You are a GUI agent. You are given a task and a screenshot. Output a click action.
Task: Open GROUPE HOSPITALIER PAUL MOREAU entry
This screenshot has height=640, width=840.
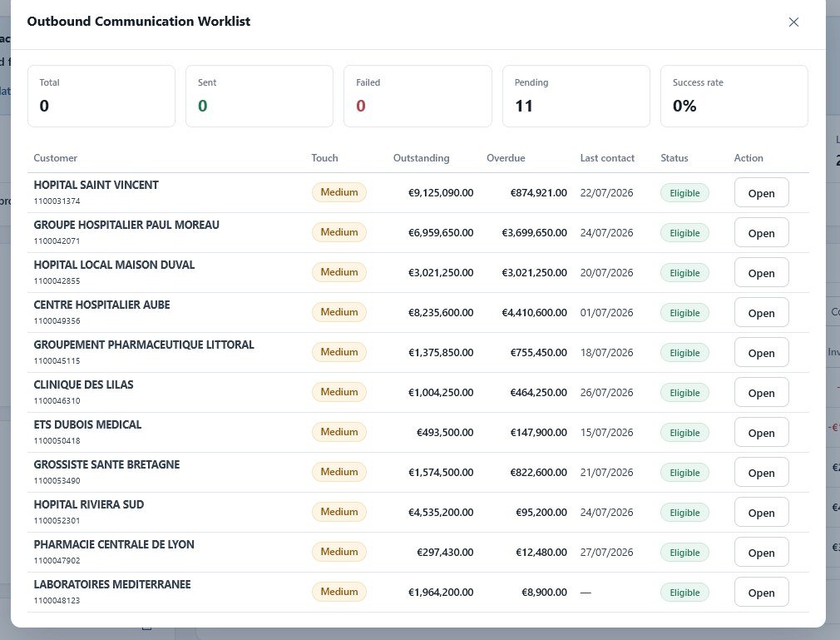pyautogui.click(x=761, y=233)
